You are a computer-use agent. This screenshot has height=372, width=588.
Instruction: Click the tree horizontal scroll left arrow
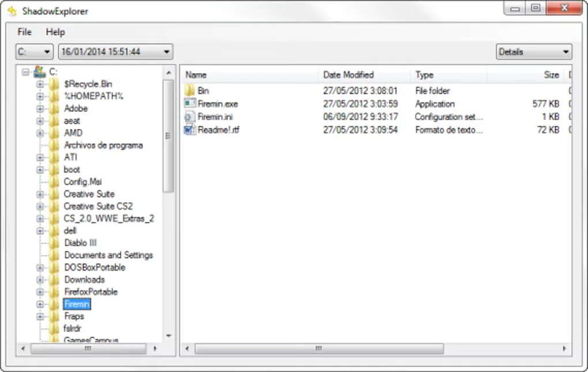[23, 349]
